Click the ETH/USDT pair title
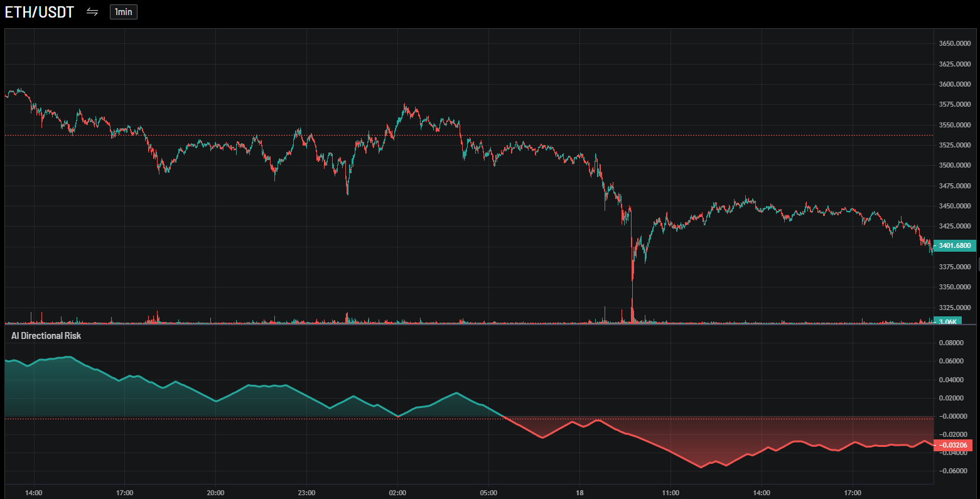This screenshot has width=980, height=499. pos(40,12)
